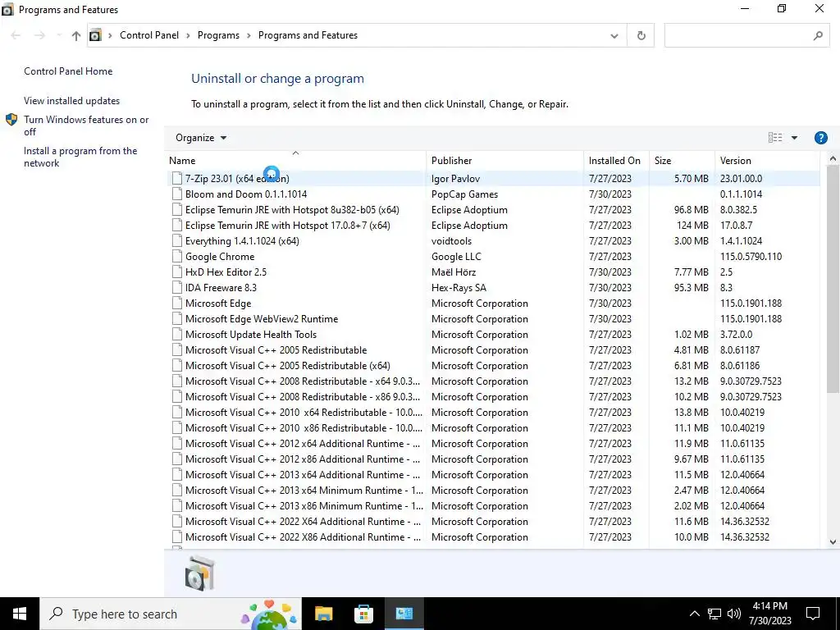Screen dimensions: 840x630
Task: Go up one level with the Up arrow
Action: [76, 35]
